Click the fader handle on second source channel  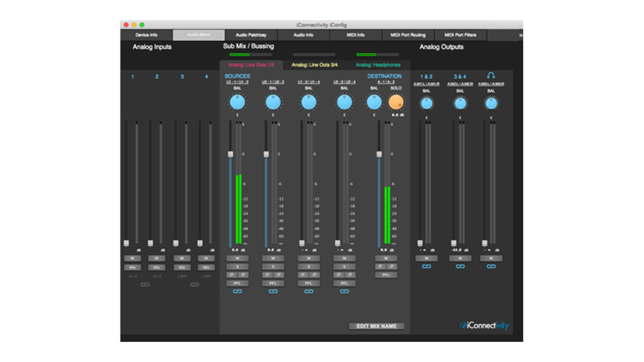pyautogui.click(x=266, y=154)
